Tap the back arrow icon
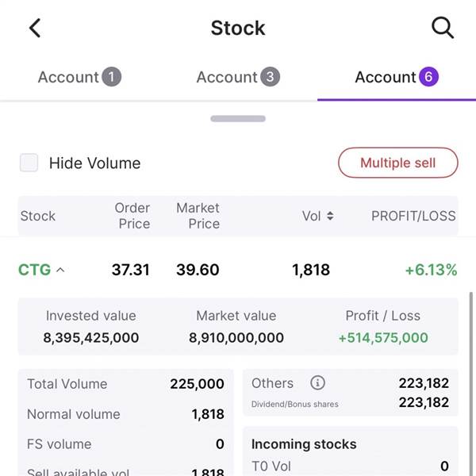Image resolution: width=476 pixels, height=476 pixels. coord(35,29)
